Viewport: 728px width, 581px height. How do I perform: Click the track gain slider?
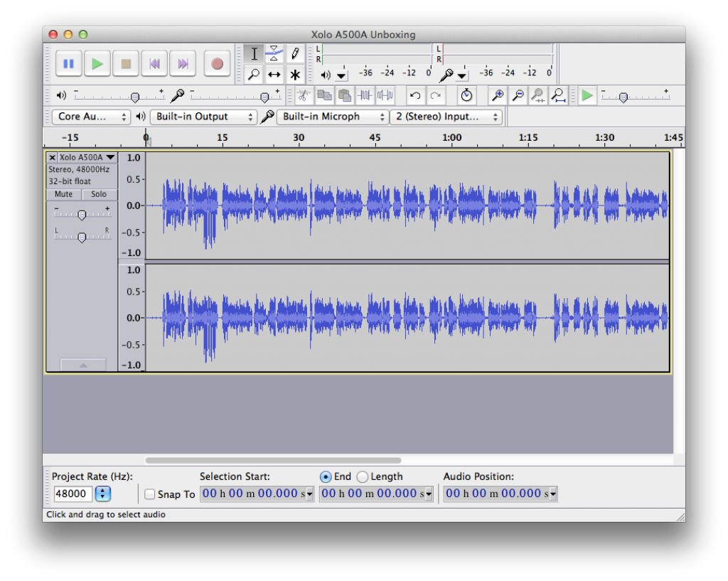tap(82, 215)
